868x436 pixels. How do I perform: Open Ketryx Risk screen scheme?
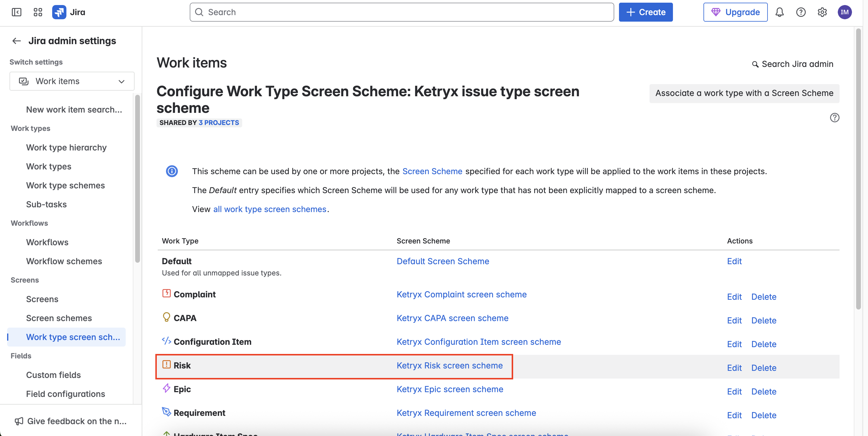[x=449, y=365]
